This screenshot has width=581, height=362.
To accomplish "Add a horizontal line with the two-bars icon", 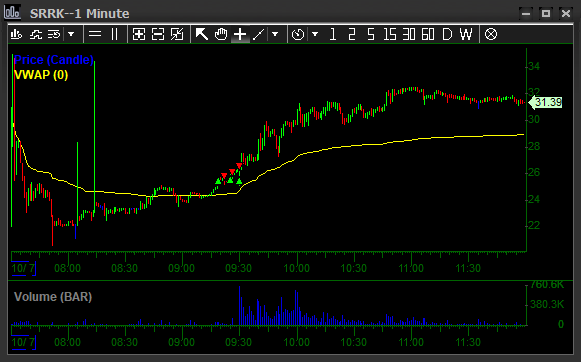I will [x=95, y=34].
